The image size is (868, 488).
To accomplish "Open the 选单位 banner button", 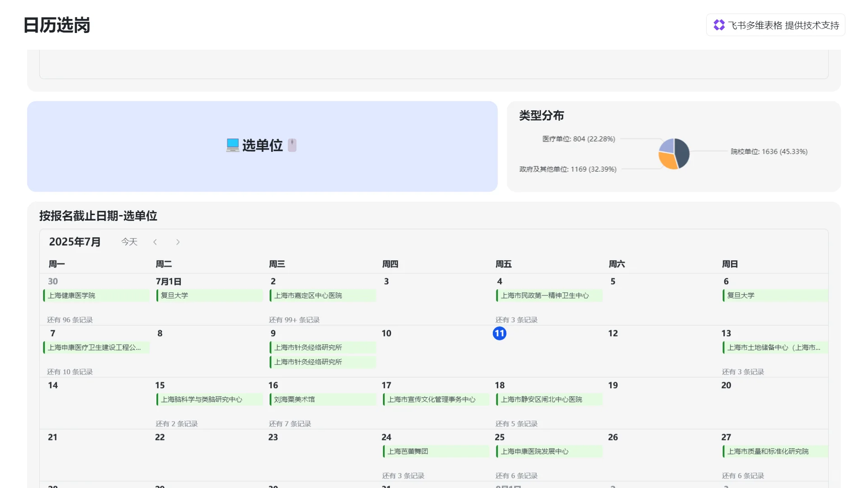I will coord(262,146).
